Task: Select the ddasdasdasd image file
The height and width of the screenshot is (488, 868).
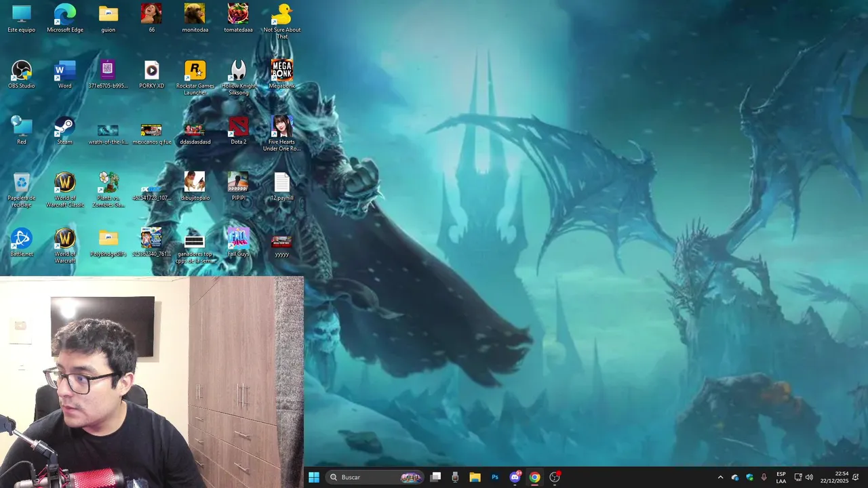Action: point(195,133)
